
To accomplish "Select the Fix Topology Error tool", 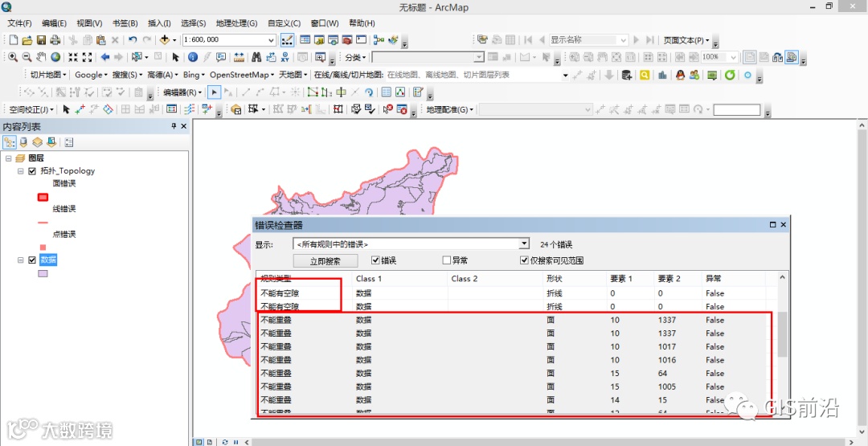I will [x=388, y=109].
